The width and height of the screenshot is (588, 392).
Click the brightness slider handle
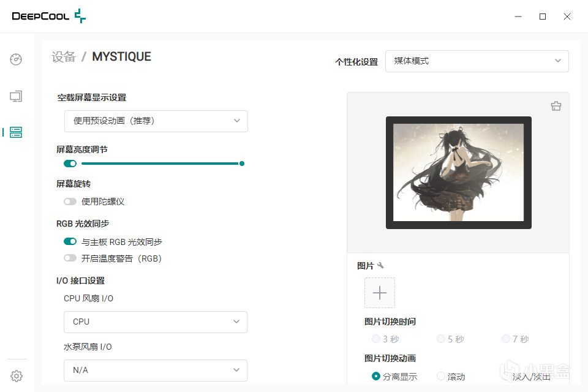pyautogui.click(x=242, y=164)
